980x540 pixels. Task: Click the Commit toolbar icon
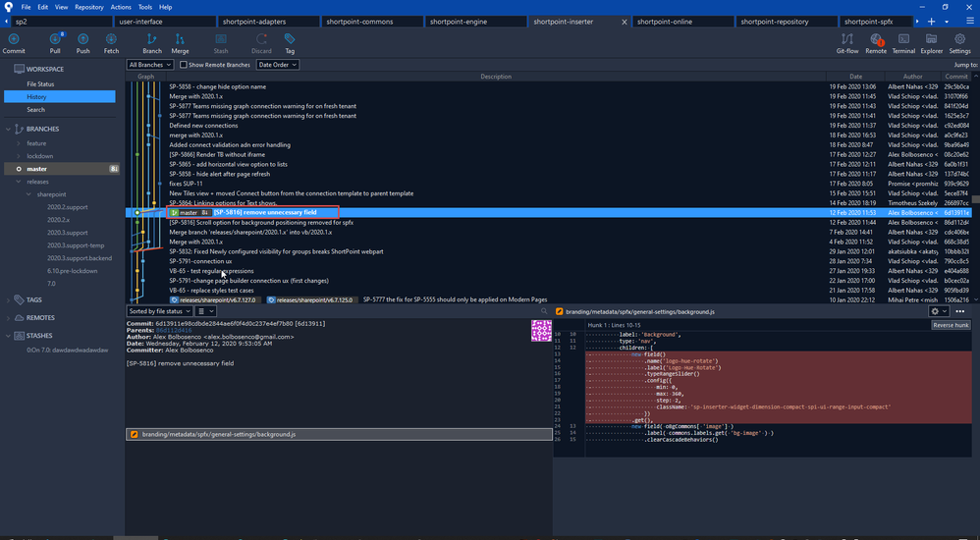coord(14,43)
